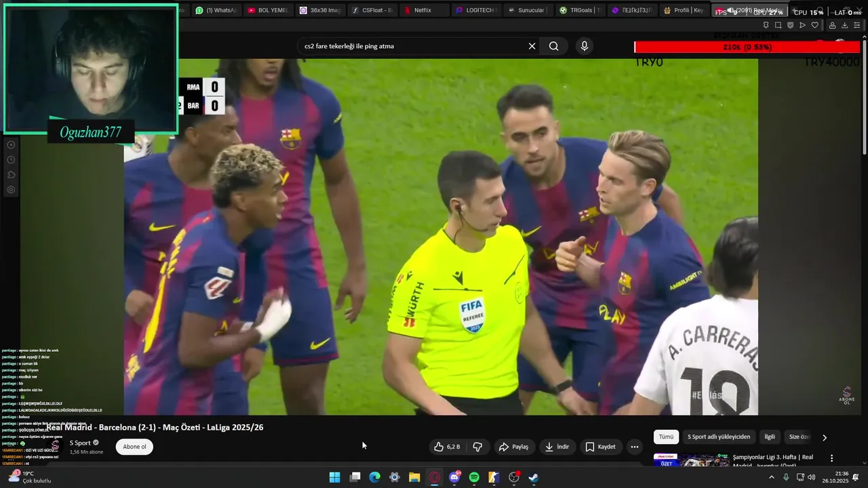Select 'S Sport adlı yükleyiciden' chip
Viewport: 868px width, 488px height.
point(719,437)
